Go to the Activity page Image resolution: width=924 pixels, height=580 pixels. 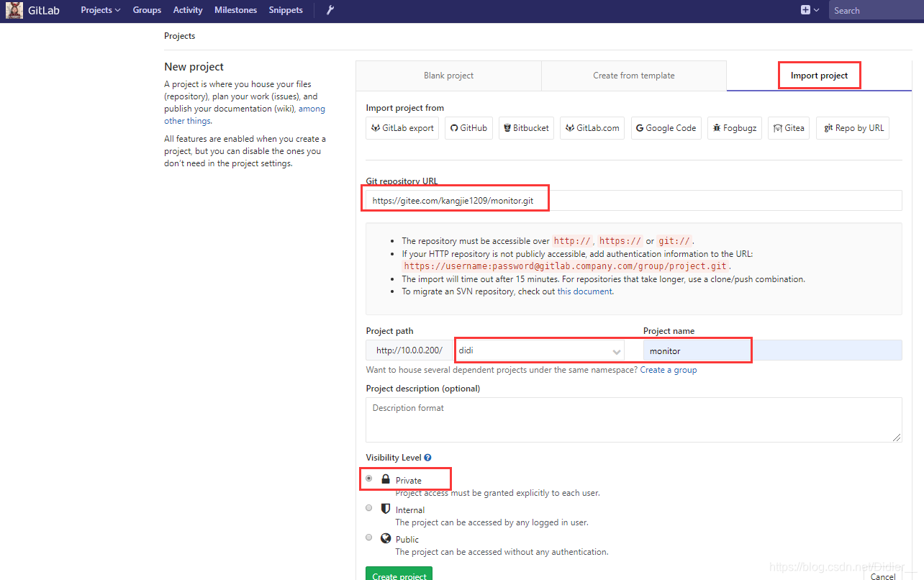(x=188, y=10)
